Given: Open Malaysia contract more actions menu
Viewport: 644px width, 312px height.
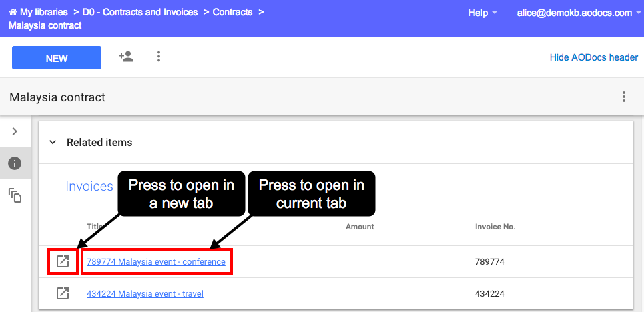Looking at the screenshot, I should (x=624, y=97).
